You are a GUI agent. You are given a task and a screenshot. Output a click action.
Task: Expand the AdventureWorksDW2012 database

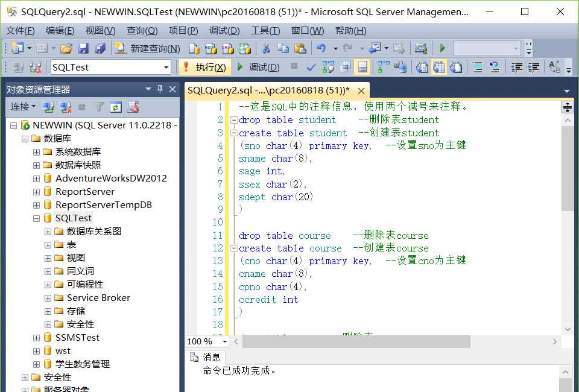click(36, 179)
